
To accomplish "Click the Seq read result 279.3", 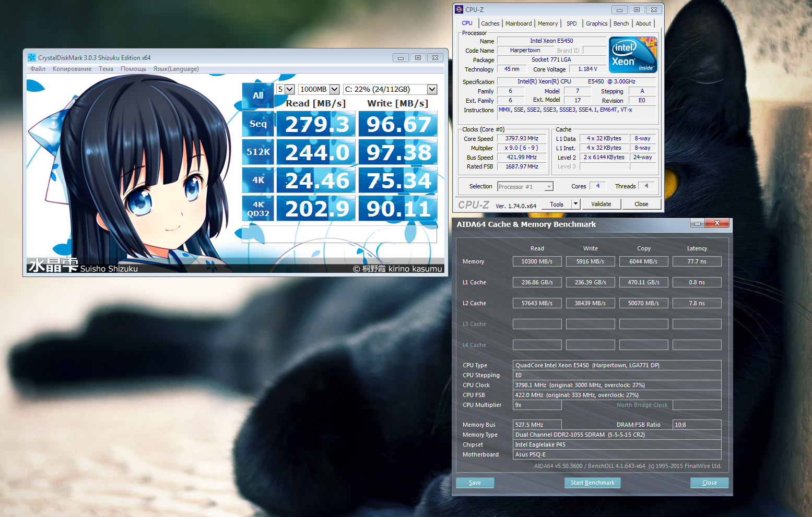I will [x=316, y=124].
